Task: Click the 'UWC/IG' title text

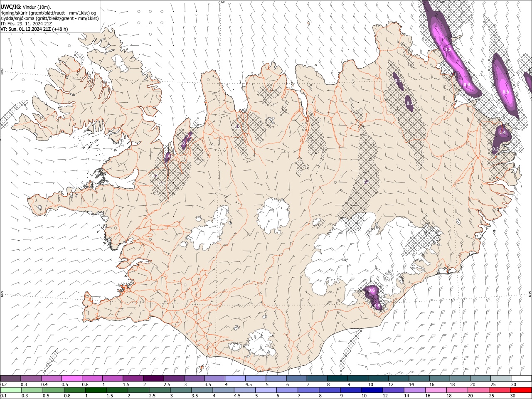Action: click(10, 6)
